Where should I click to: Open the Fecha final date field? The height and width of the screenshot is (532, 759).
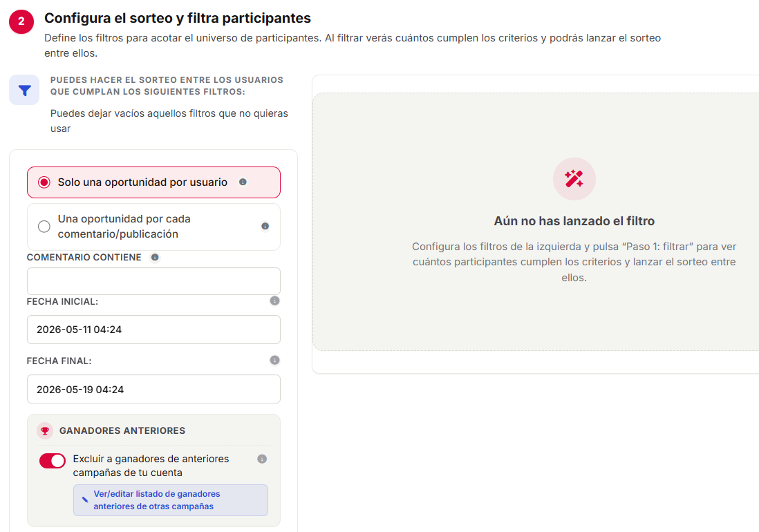[153, 389]
